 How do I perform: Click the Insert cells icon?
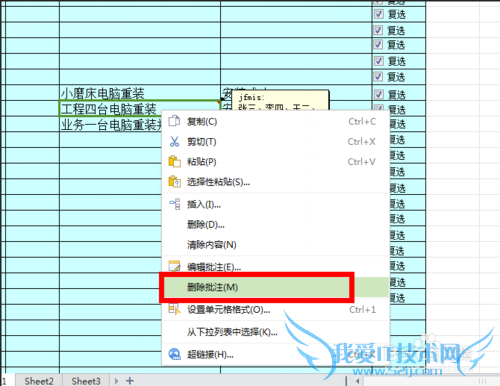coord(175,204)
